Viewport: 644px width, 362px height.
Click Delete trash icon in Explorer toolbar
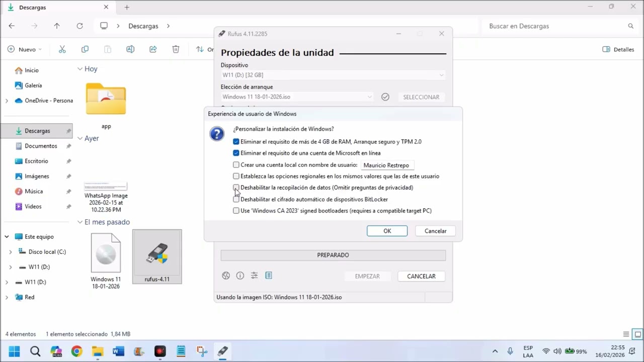176,49
